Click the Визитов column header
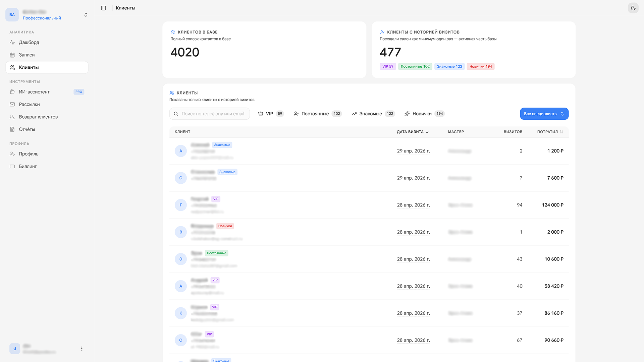The width and height of the screenshot is (644, 362). point(513,132)
